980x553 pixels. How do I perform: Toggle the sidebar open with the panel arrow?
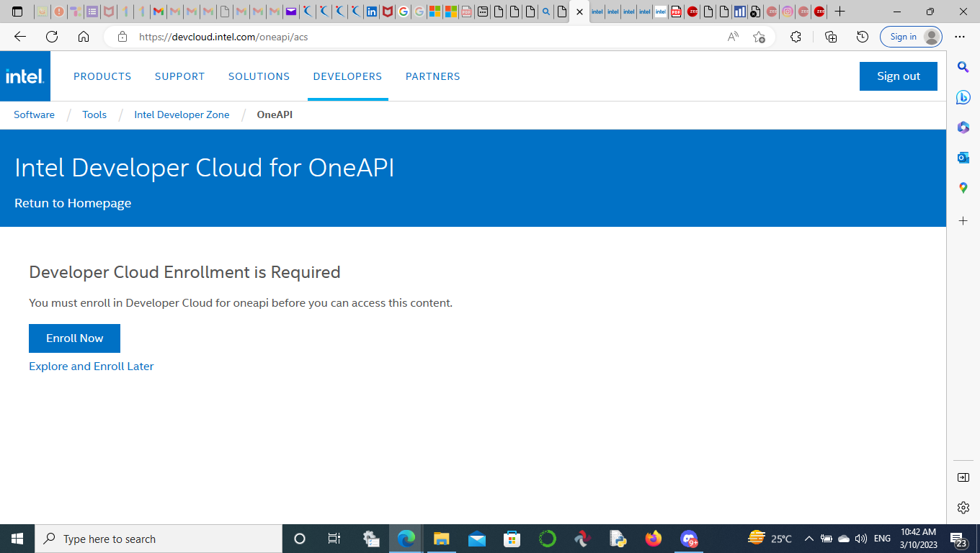click(x=963, y=477)
